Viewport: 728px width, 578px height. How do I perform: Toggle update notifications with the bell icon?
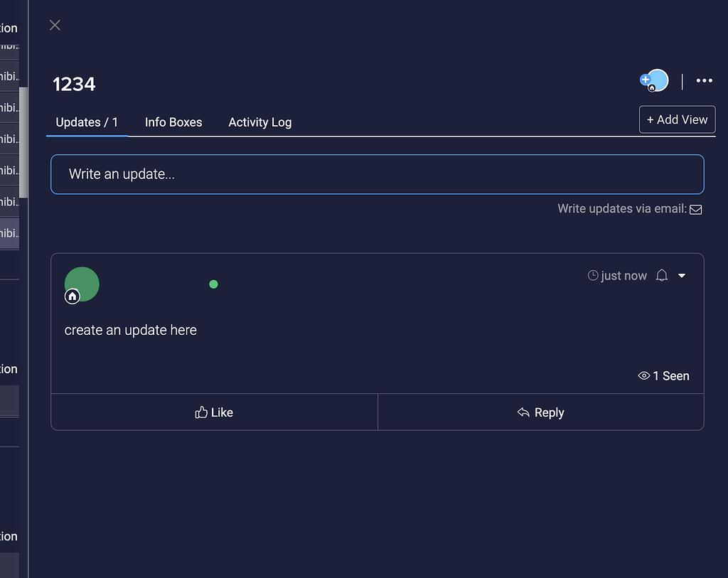(x=661, y=276)
